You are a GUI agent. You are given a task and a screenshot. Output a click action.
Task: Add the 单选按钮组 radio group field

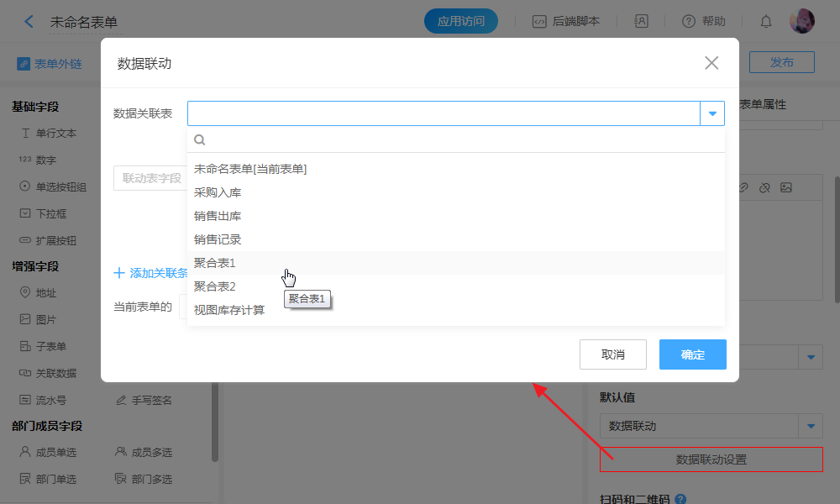click(55, 186)
